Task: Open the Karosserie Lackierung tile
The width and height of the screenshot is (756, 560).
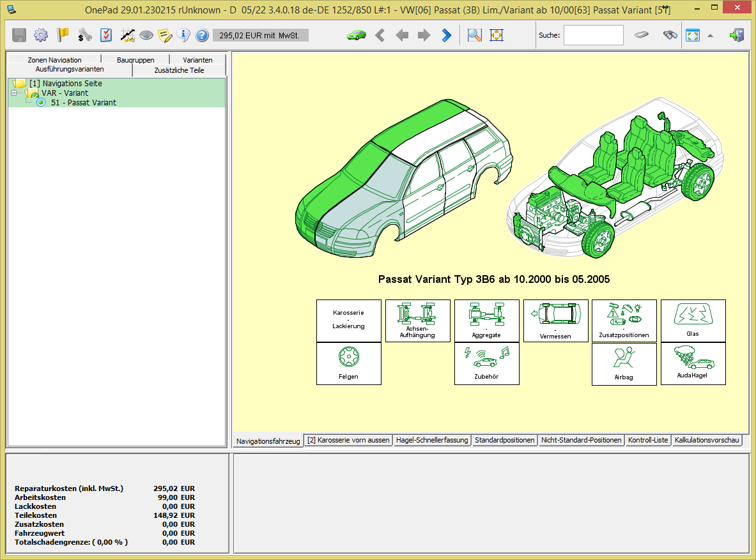Action: pyautogui.click(x=348, y=321)
